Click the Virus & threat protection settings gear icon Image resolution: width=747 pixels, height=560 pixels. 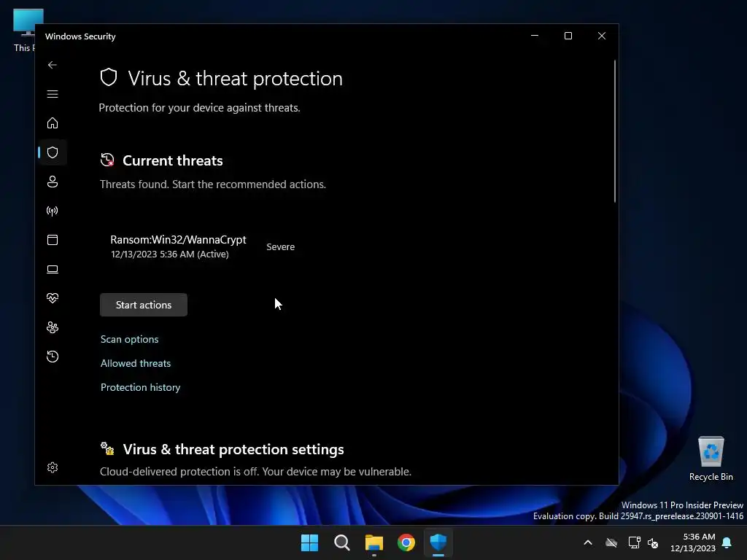(107, 449)
